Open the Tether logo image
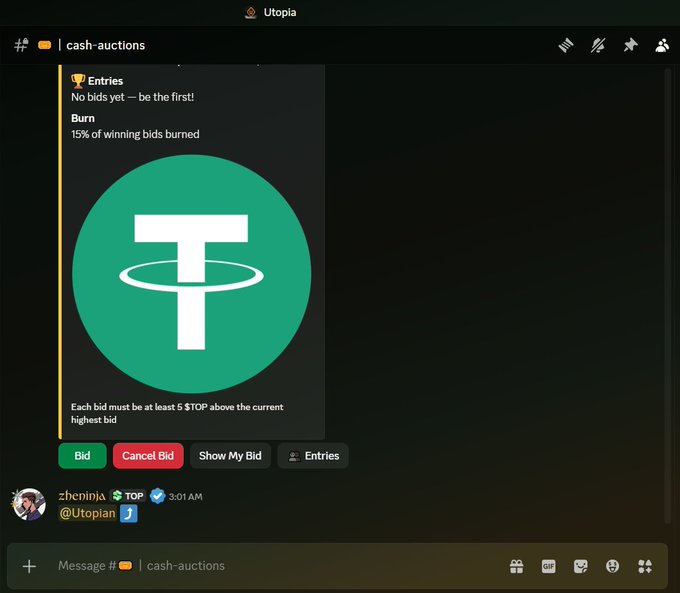 click(191, 274)
